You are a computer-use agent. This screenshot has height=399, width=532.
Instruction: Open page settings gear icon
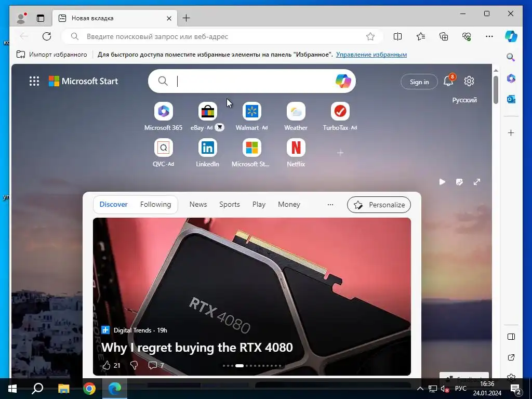point(469,81)
